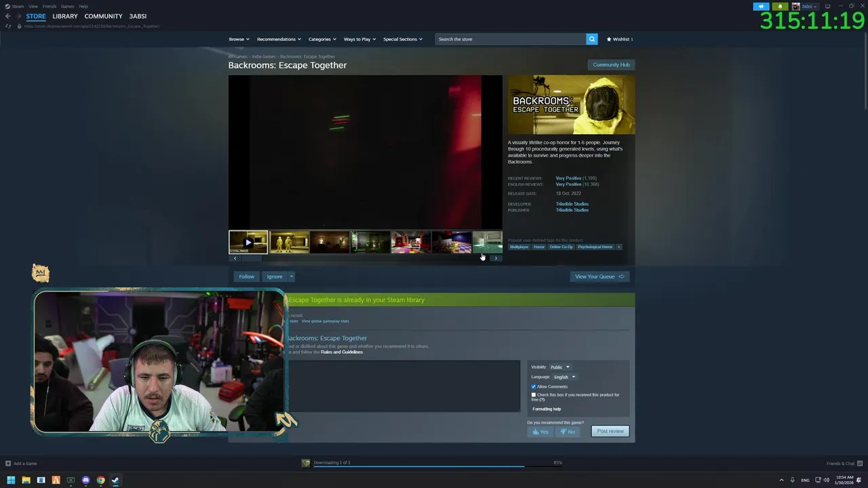Show hidden system tray icons
Viewport: 868px width, 488px height.
pyautogui.click(x=781, y=480)
